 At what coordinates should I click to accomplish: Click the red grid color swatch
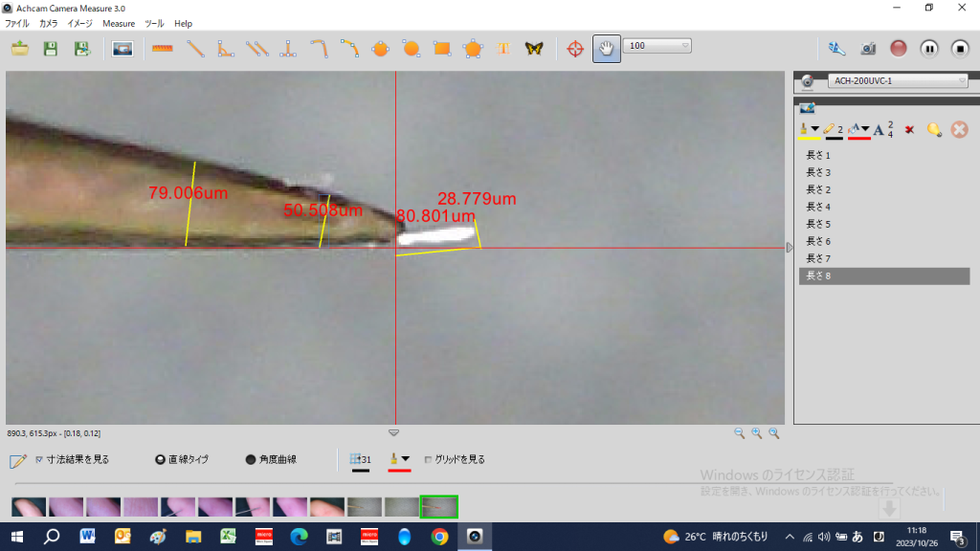click(x=399, y=461)
